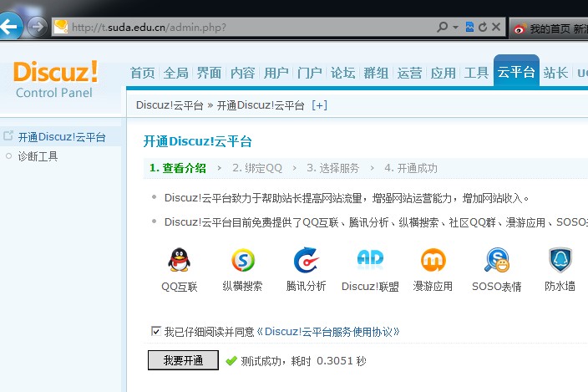Click the 漫游应用 orange icon

pos(433,260)
